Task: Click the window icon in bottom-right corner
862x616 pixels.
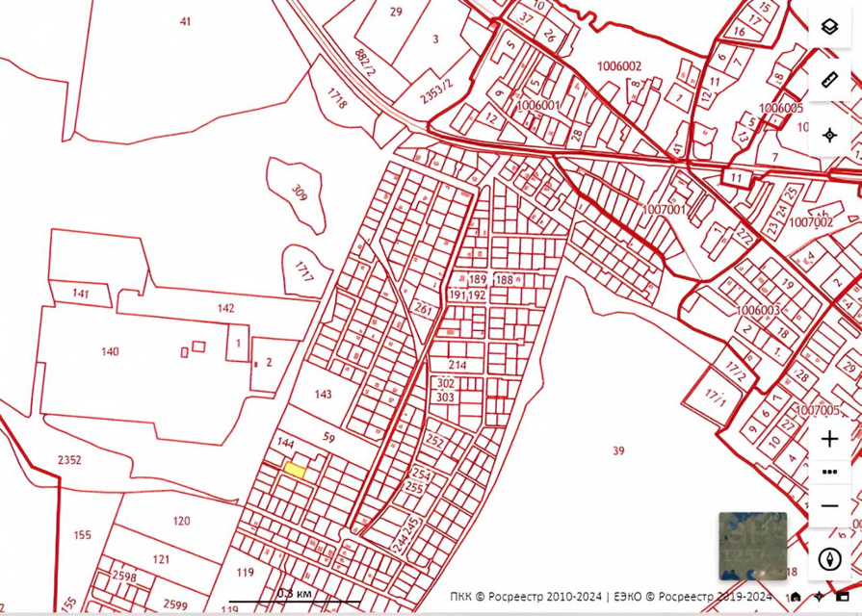Action: pos(843,598)
